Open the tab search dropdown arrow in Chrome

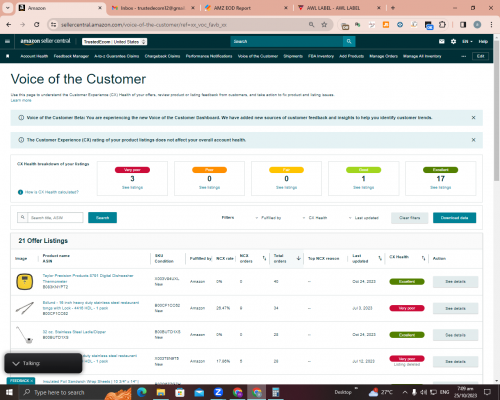click(x=7, y=8)
